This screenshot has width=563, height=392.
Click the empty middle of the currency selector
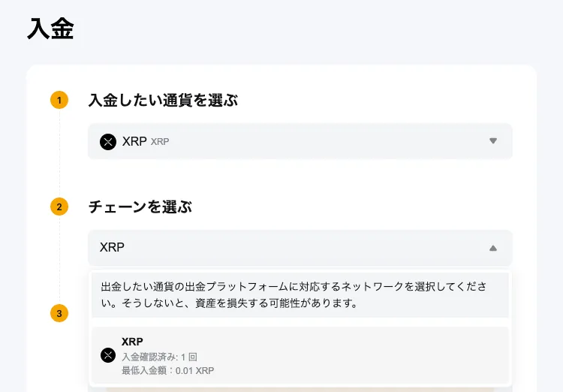tap(323, 141)
